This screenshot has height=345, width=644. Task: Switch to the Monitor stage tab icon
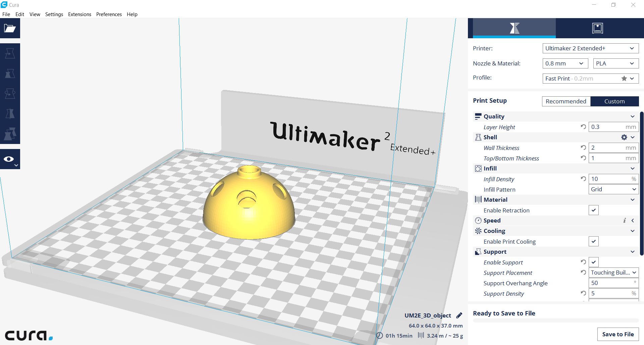(597, 28)
